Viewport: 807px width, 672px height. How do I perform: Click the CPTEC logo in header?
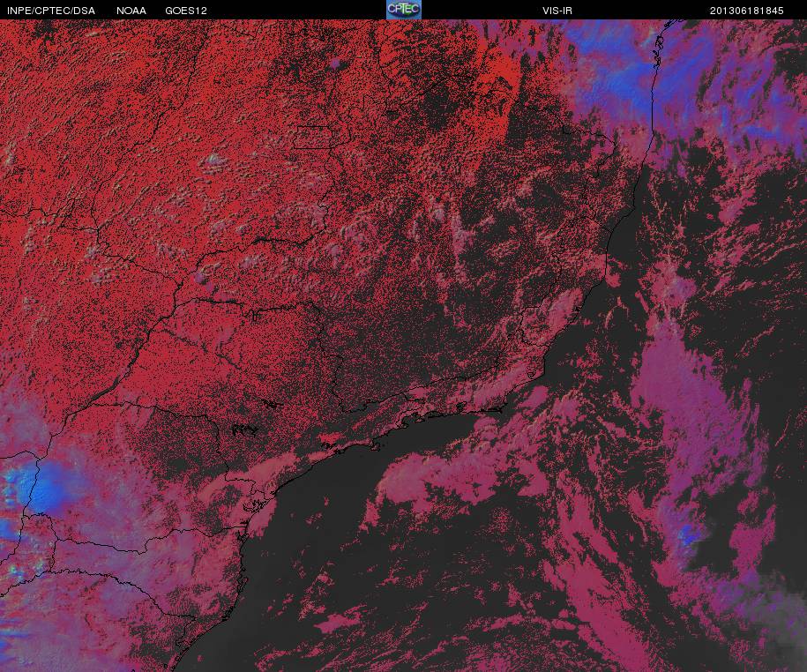[404, 10]
